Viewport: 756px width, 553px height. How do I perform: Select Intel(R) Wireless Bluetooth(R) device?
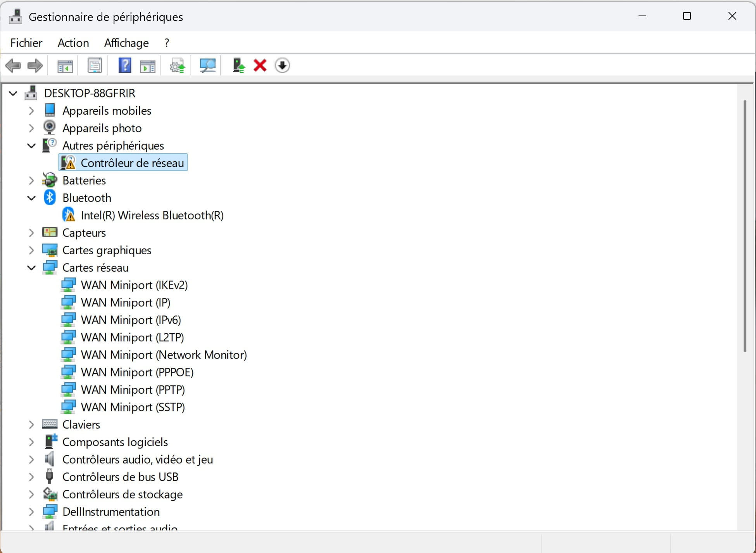click(152, 215)
